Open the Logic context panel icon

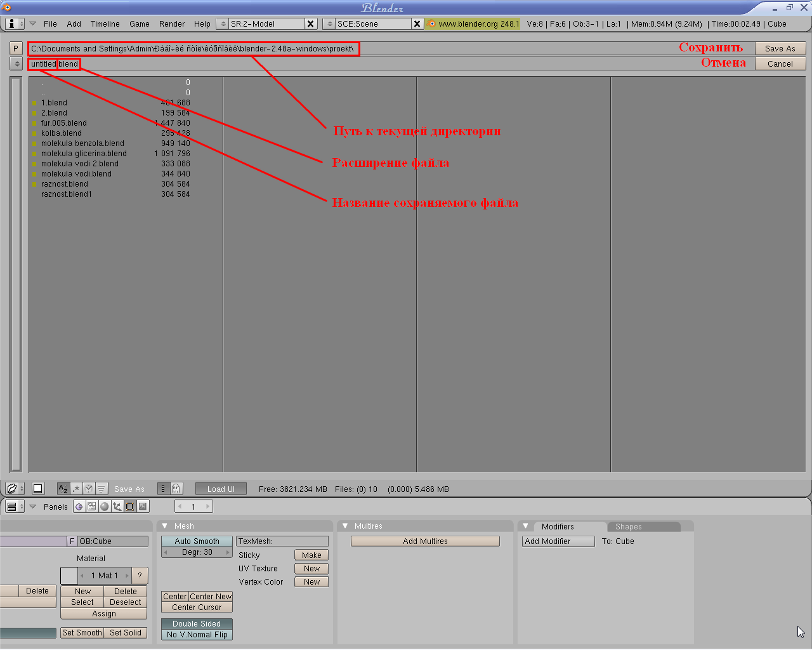coord(79,507)
